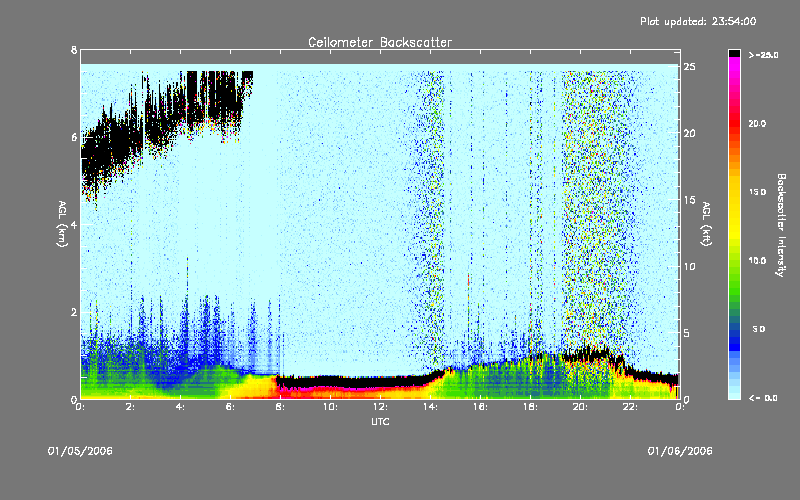Click the x-axis tick label '2:'

[131, 407]
